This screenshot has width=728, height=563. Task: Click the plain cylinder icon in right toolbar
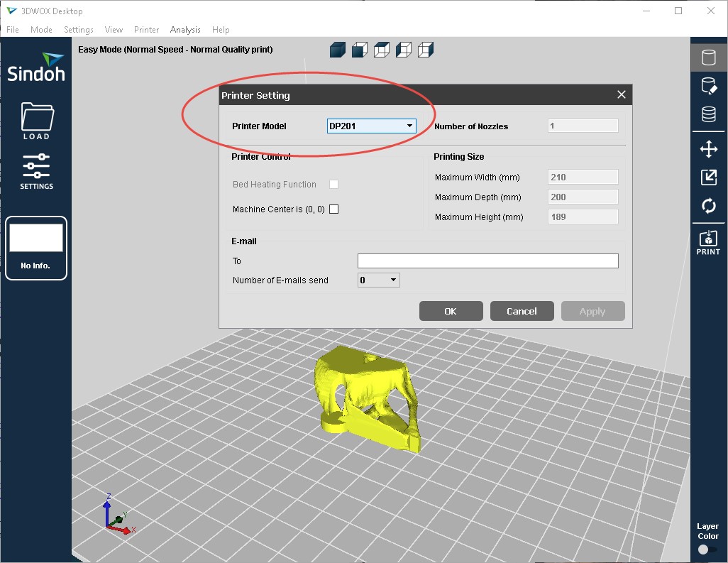point(709,58)
